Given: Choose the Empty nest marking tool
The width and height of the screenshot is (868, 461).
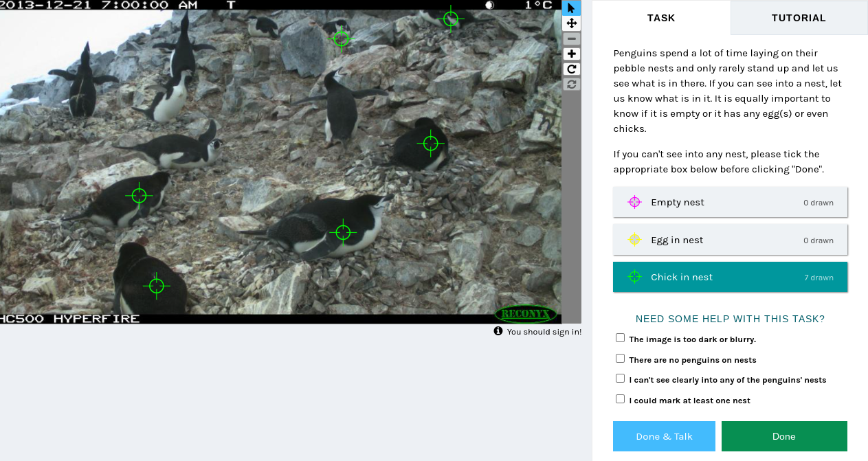Looking at the screenshot, I should [x=730, y=202].
